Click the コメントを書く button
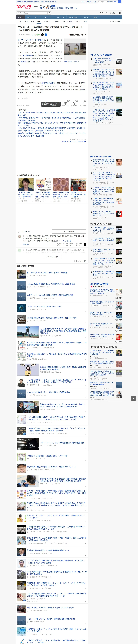The image size is (138, 644). [69, 232]
